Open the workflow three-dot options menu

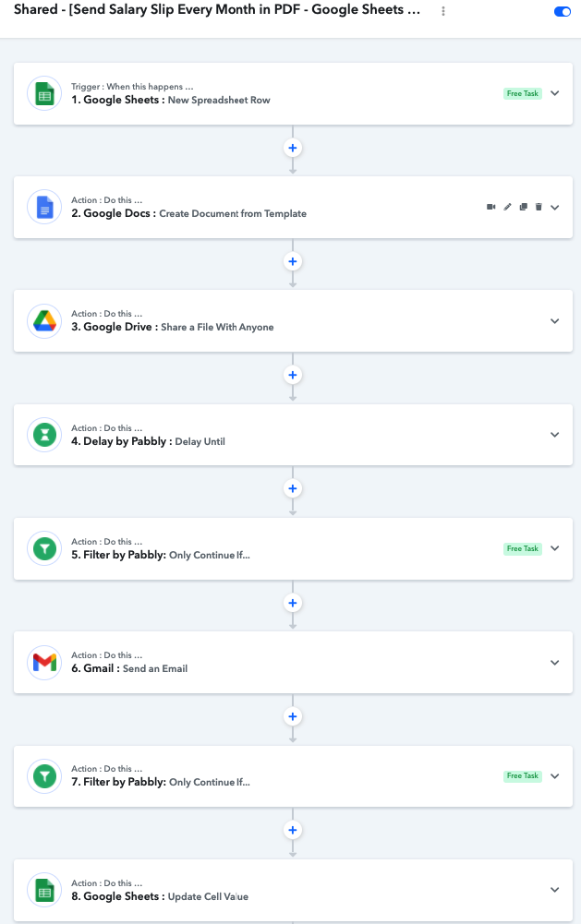[443, 11]
